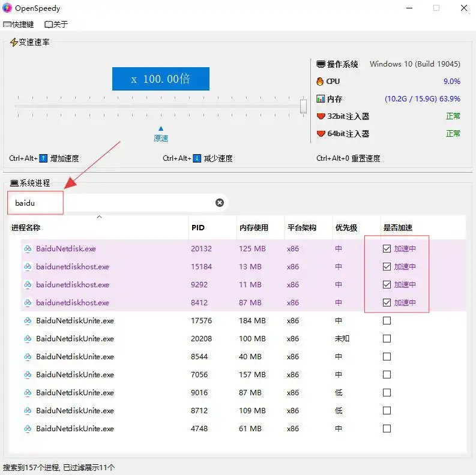Image resolution: width=476 pixels, height=475 pixels.
Task: Click the heart icon beside 64bit注入器
Action: coord(321,134)
